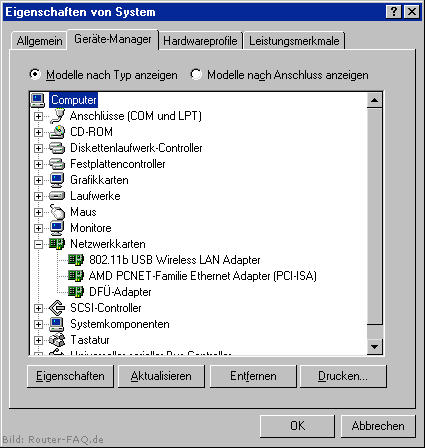
Task: Select the Maus label
Action: [x=83, y=212]
